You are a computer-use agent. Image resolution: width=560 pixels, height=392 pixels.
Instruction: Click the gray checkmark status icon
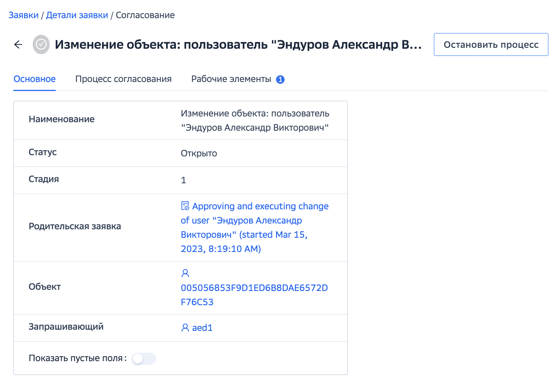click(41, 44)
